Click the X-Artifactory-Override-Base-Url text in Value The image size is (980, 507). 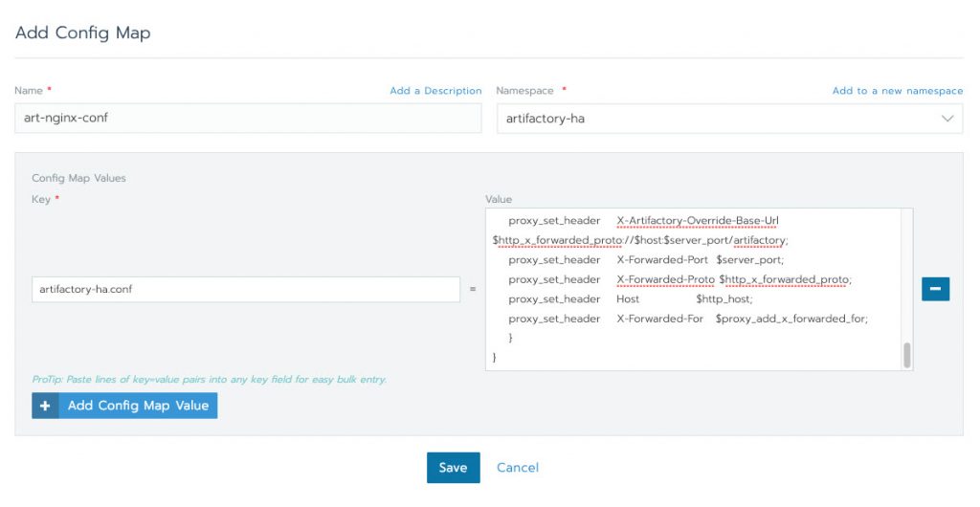click(x=698, y=221)
